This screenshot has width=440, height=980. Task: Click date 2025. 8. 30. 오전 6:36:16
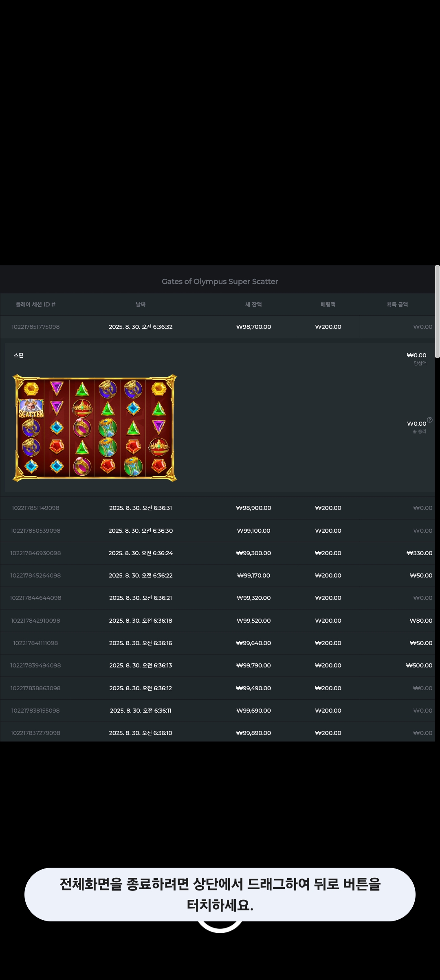coord(141,643)
